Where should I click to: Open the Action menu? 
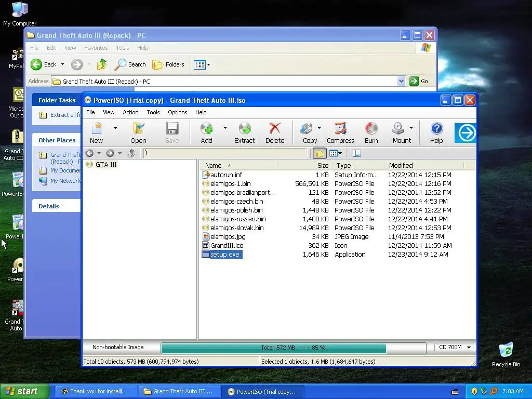(130, 112)
